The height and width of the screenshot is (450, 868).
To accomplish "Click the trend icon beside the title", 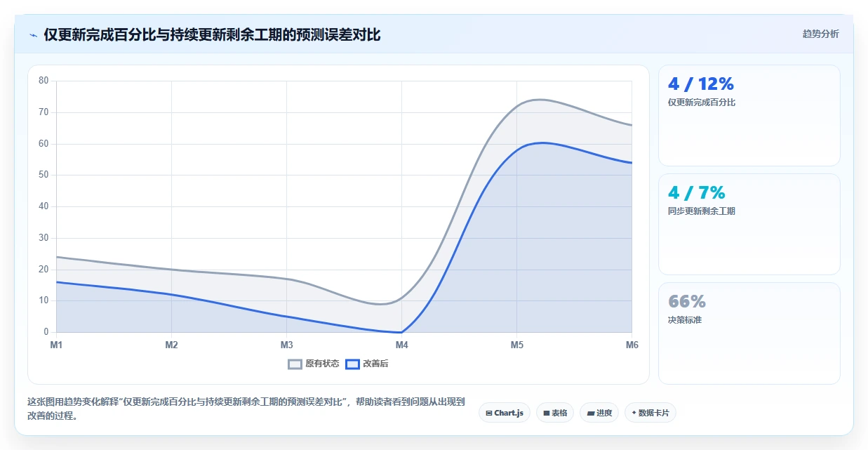I will [33, 35].
